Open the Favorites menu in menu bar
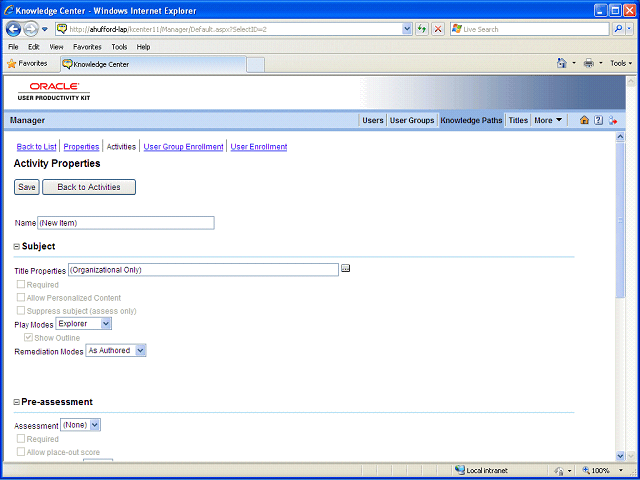 point(87,47)
